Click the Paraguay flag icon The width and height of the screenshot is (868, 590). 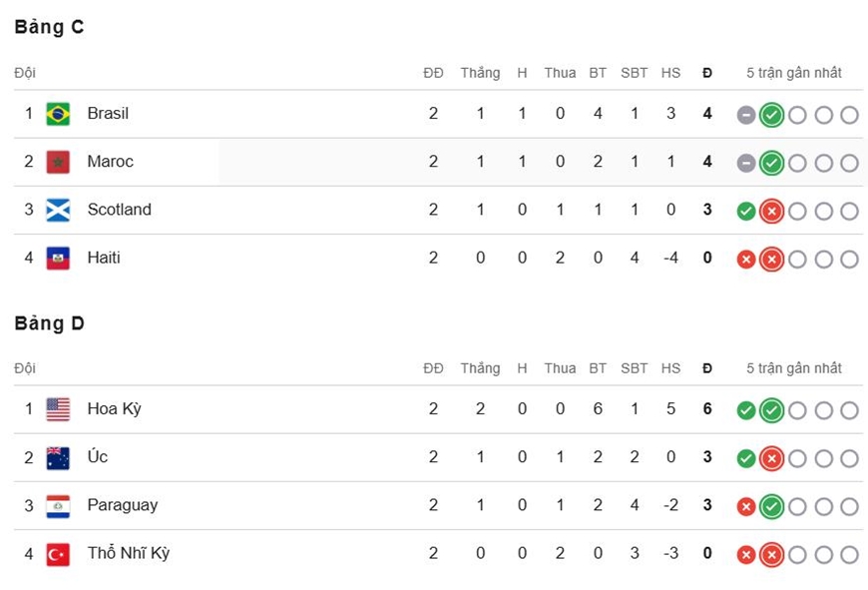58,506
